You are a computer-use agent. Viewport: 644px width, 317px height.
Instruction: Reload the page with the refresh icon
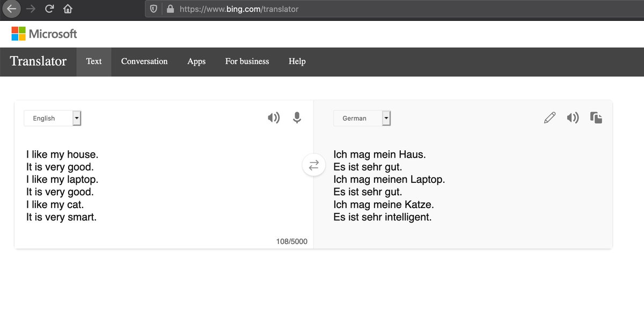[49, 9]
